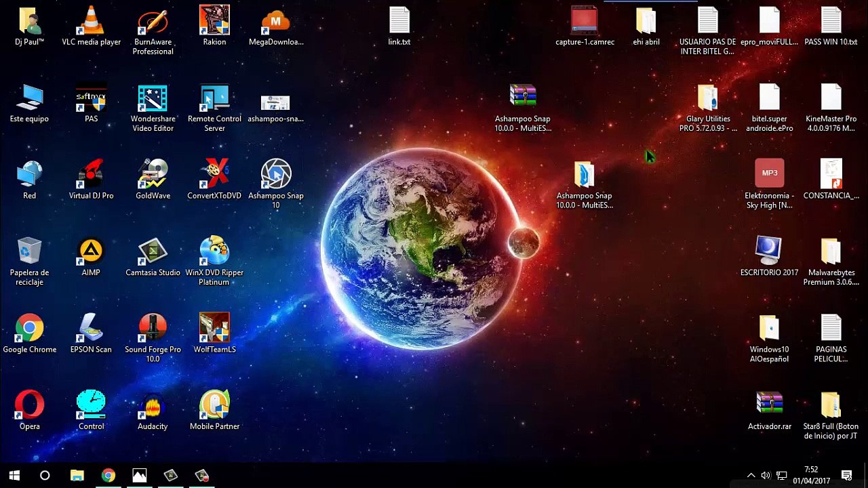Switch to Photos app on taskbar
Viewport: 868px width, 488px height.
click(x=139, y=475)
